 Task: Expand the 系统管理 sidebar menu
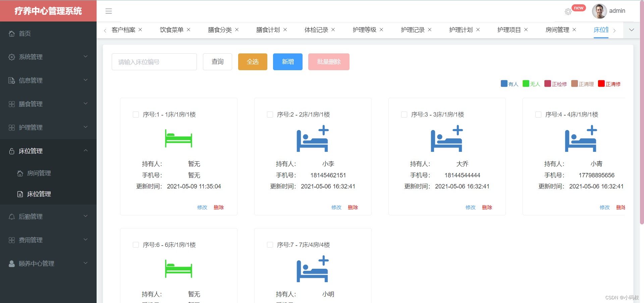tap(48, 57)
